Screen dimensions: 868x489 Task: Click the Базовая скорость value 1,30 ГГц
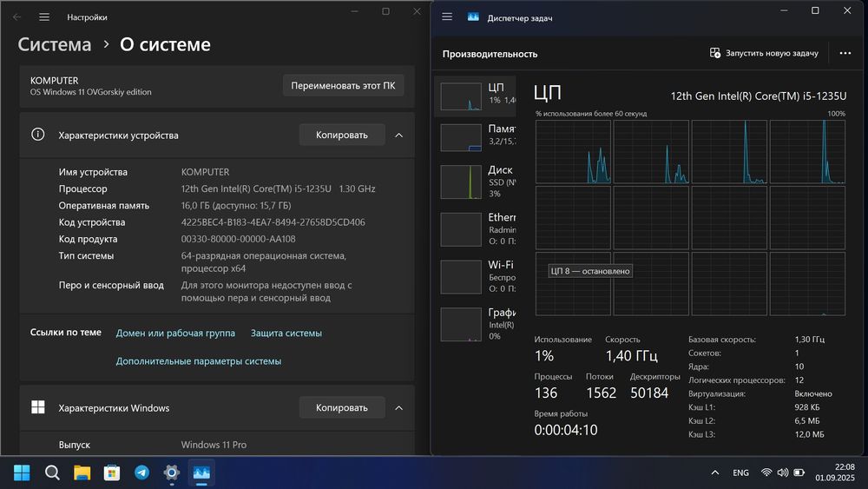pos(809,340)
